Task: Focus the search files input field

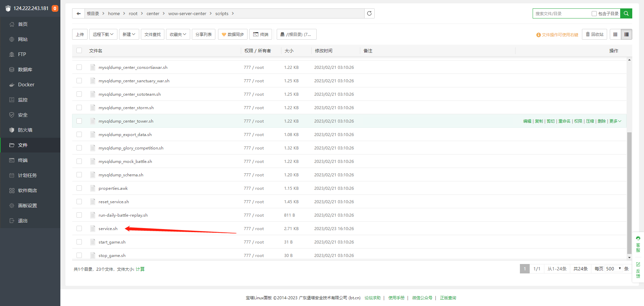Action: point(562,14)
